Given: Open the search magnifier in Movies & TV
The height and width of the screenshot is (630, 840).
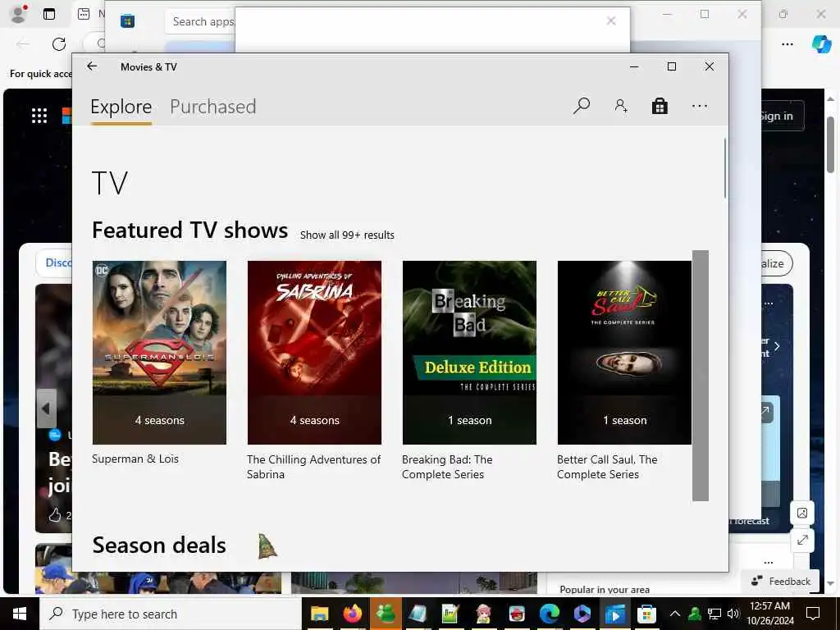Looking at the screenshot, I should coord(582,106).
